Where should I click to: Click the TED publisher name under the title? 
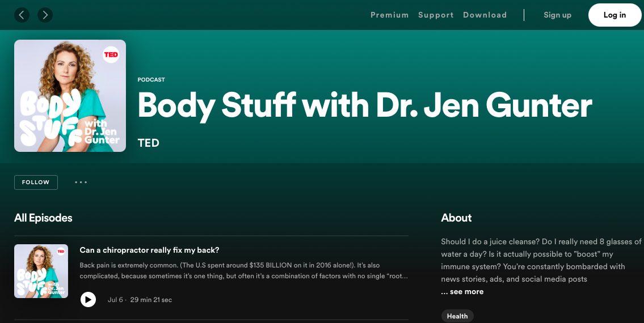[x=148, y=143]
